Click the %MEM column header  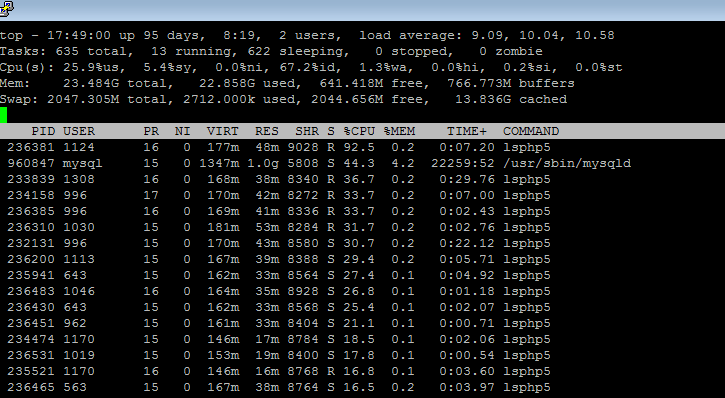coord(399,131)
